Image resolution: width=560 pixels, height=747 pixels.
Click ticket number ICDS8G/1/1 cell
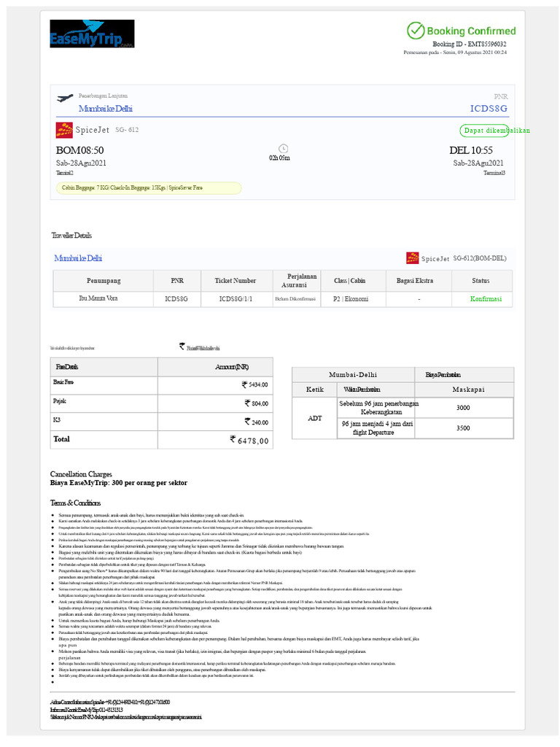point(236,299)
